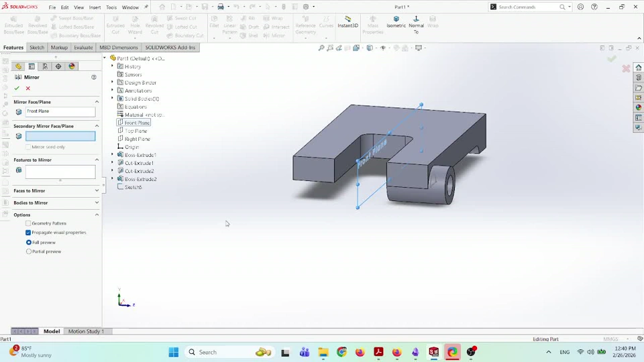The height and width of the screenshot is (362, 644).
Task: Expand the Cut-Extrude2 tree node
Action: [x=112, y=171]
